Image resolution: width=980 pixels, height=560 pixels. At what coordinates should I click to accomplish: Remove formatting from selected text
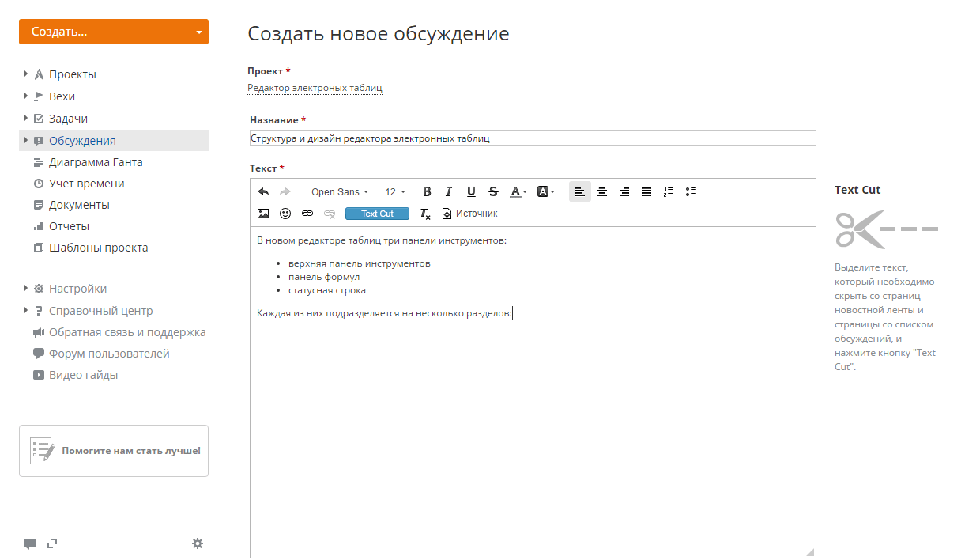[425, 214]
